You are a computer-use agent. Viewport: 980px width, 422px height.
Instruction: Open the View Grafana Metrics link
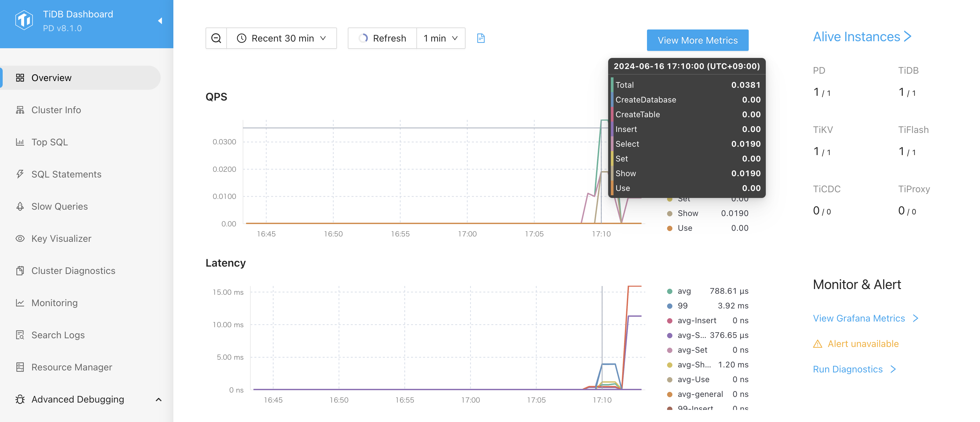tap(859, 318)
